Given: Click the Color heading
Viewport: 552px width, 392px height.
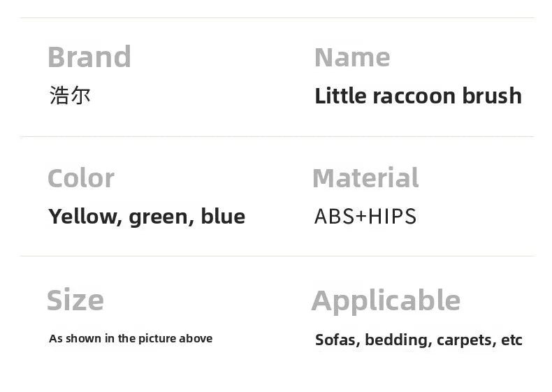Looking at the screenshot, I should [80, 178].
